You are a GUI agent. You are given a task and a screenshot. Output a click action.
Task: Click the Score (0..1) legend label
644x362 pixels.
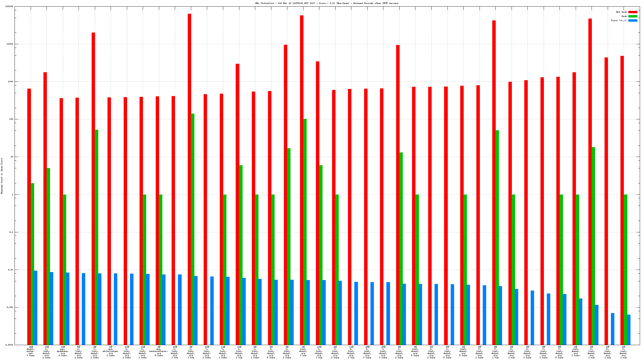click(619, 20)
